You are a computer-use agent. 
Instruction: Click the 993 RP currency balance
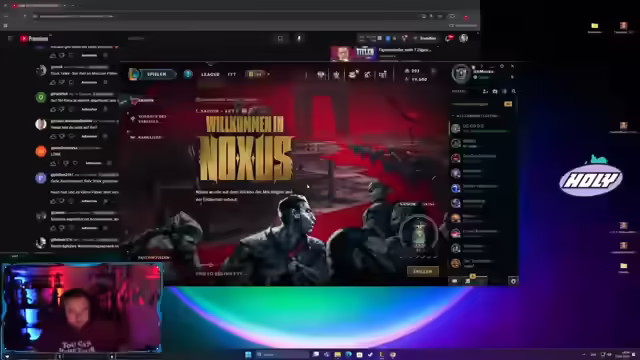tap(412, 71)
